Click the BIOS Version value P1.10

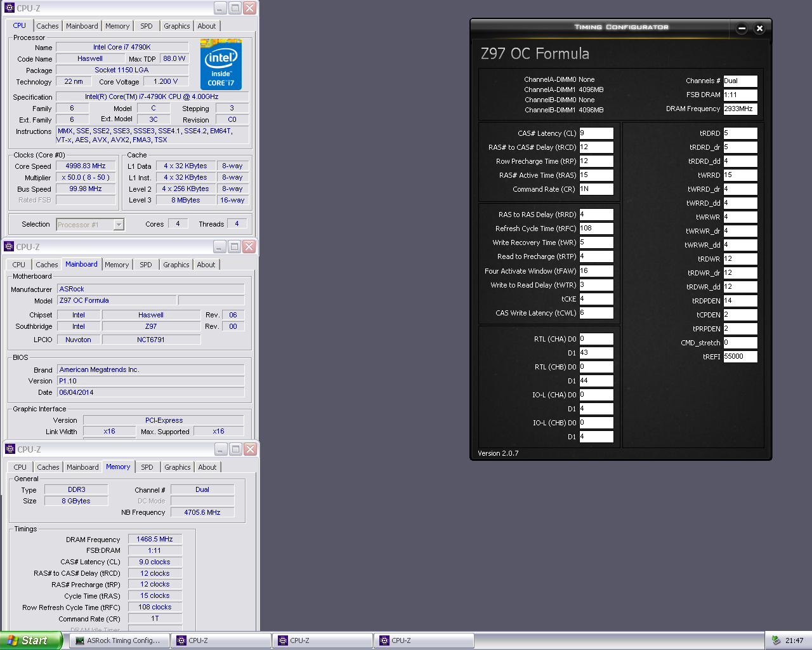click(151, 381)
